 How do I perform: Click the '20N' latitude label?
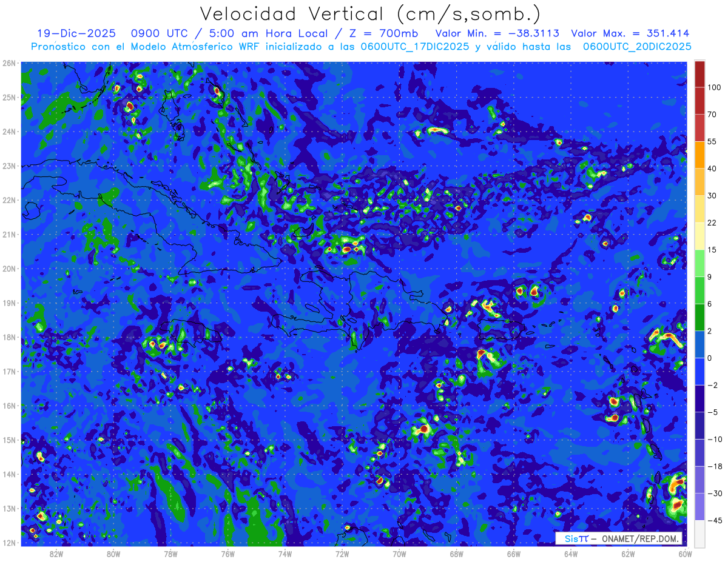coord(8,269)
